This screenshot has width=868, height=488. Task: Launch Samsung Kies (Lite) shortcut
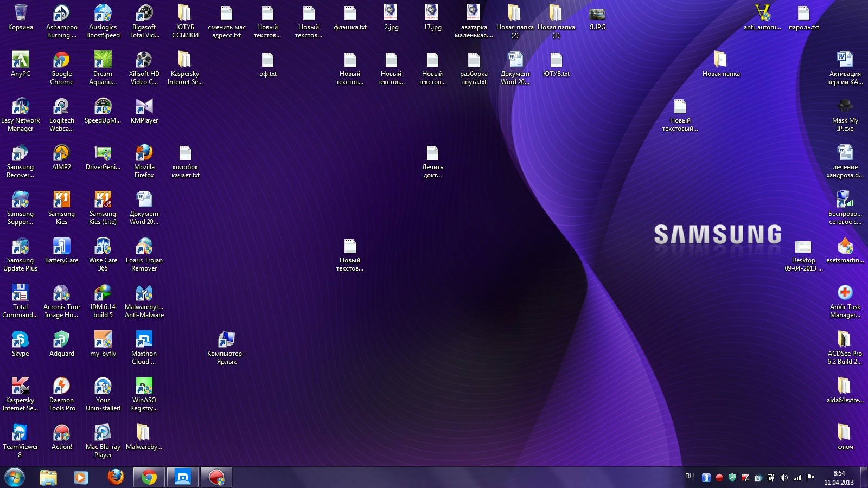pyautogui.click(x=103, y=208)
